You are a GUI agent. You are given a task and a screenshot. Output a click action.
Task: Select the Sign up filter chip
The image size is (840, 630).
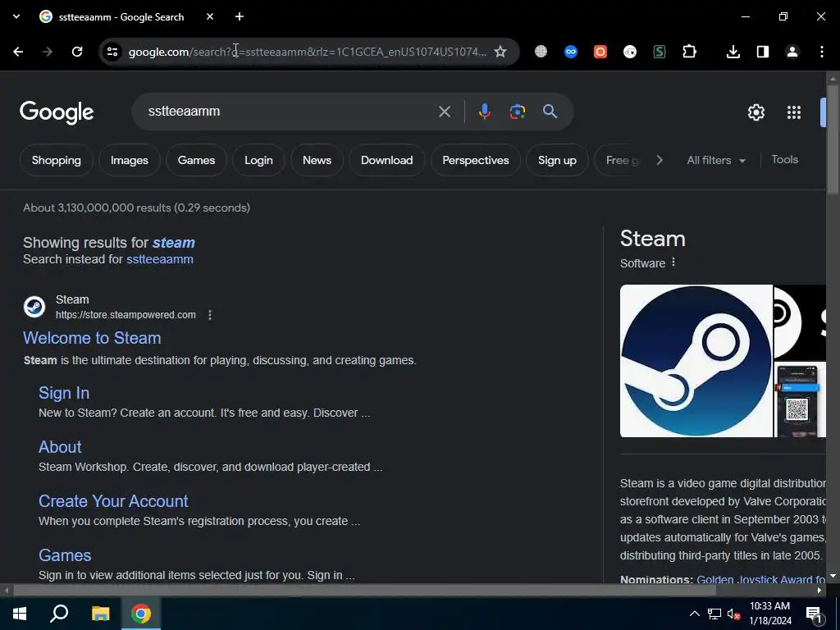pyautogui.click(x=557, y=160)
